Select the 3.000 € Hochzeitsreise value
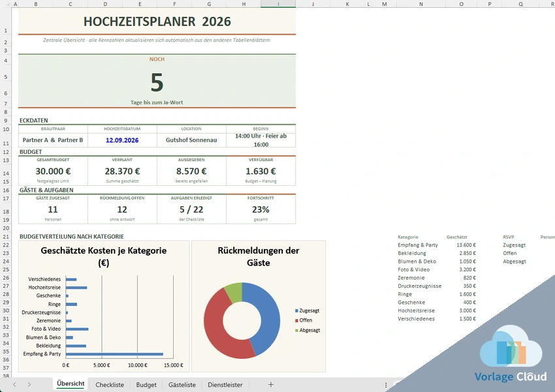Screen dimensions: 555x392 click(x=468, y=310)
